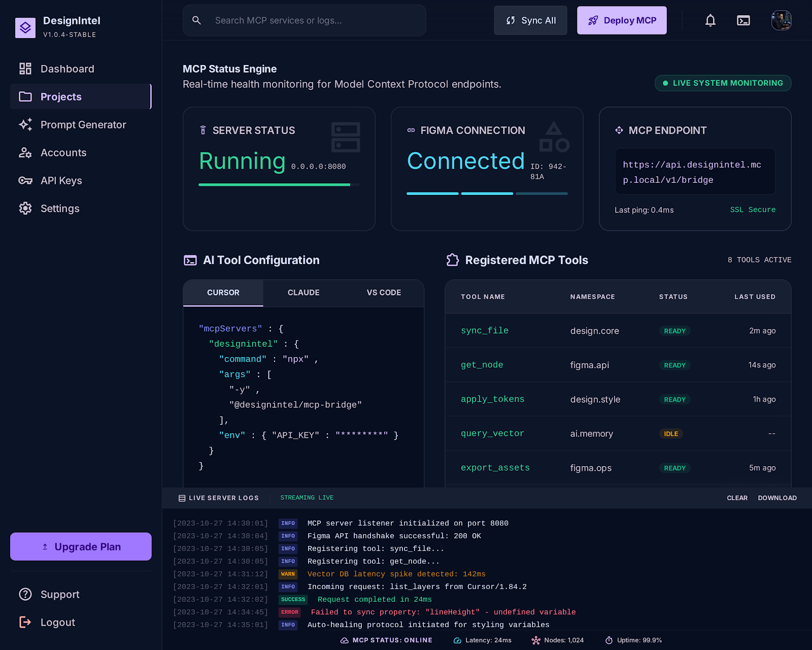Screen dimensions: 812x650
Task: Open the API Keys page
Action: (x=81, y=180)
